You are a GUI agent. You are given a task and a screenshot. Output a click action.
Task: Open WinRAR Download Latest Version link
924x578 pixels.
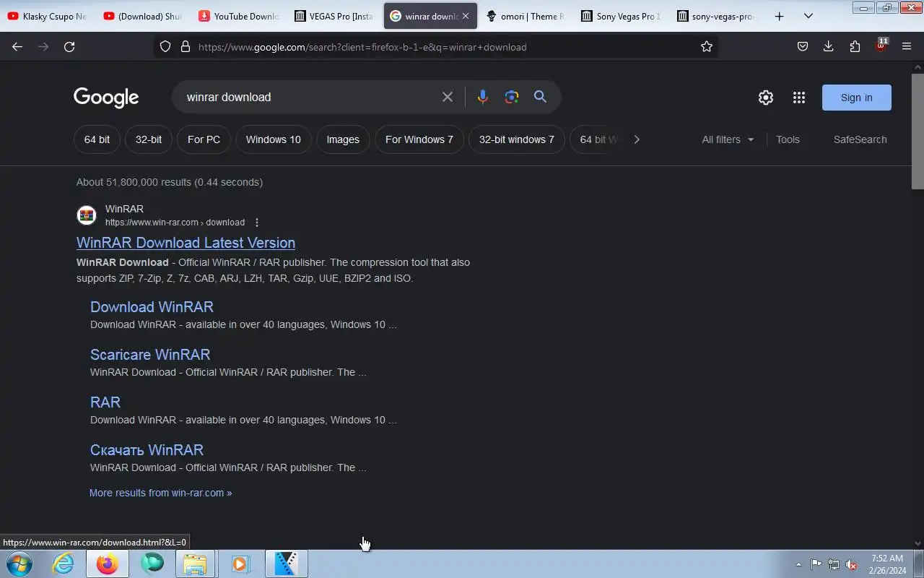pyautogui.click(x=186, y=243)
